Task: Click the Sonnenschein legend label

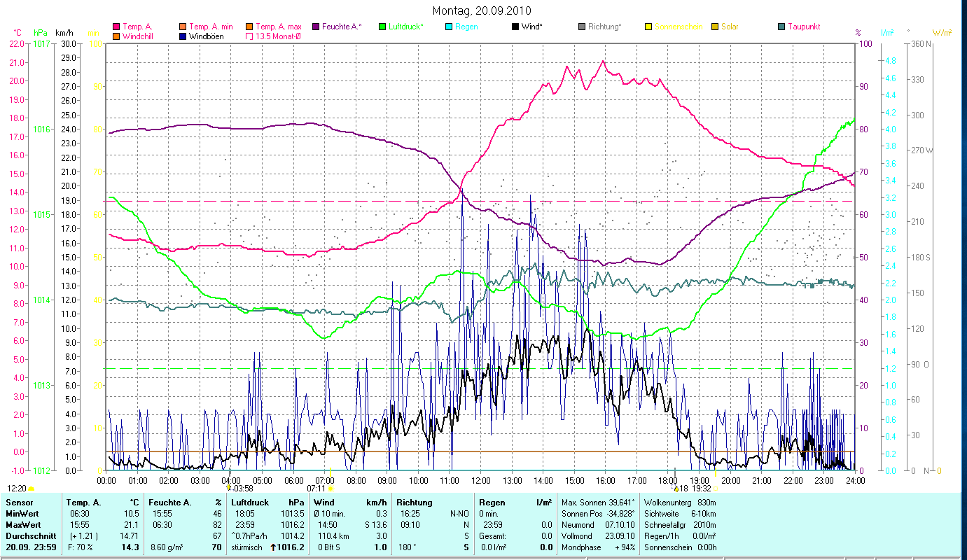Action: coord(678,27)
